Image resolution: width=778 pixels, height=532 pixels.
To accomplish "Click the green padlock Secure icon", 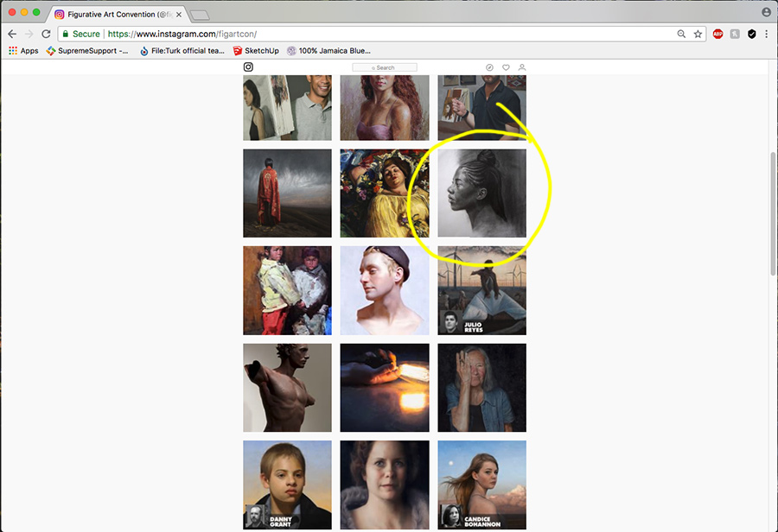I will [x=66, y=34].
